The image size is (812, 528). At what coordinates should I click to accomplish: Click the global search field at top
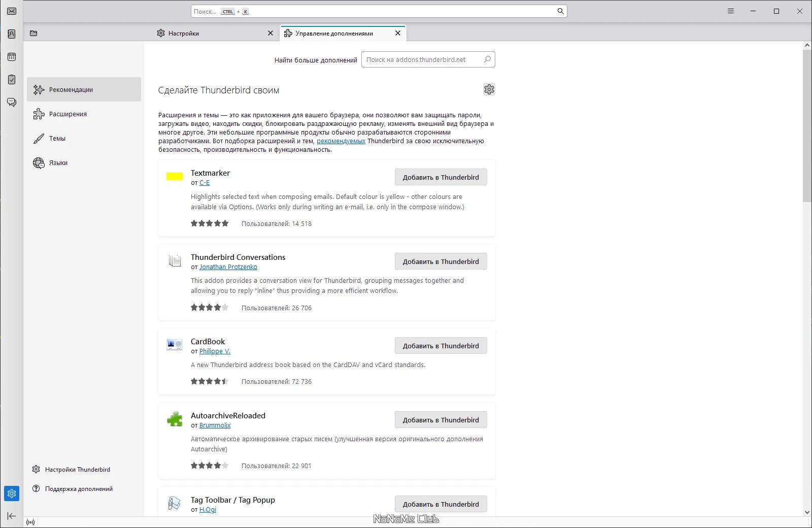379,11
